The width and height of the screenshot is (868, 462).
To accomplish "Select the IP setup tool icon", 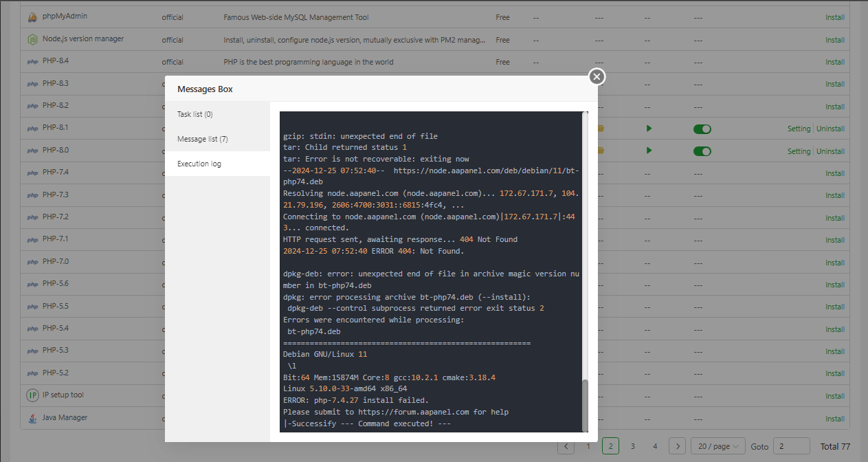I will pyautogui.click(x=32, y=395).
